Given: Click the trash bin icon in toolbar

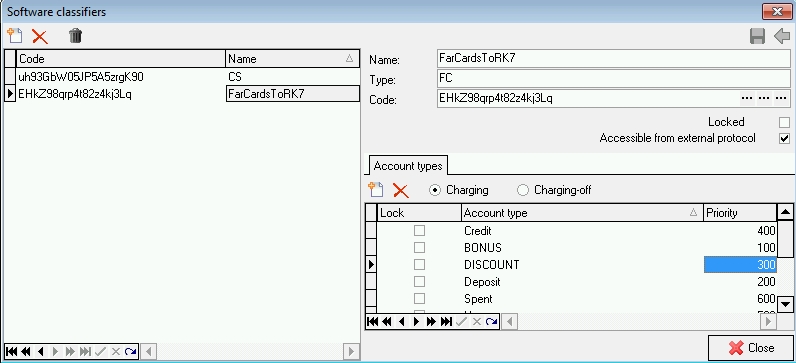Looking at the screenshot, I should 75,36.
